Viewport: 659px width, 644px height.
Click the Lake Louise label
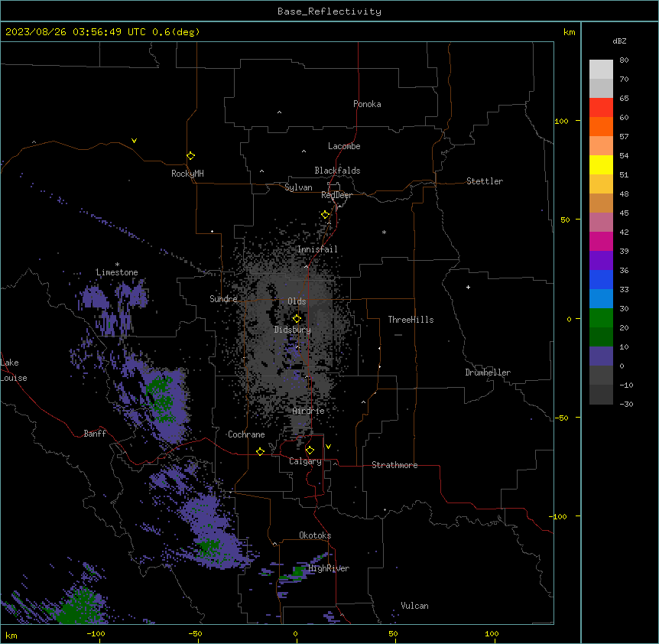(x=14, y=370)
